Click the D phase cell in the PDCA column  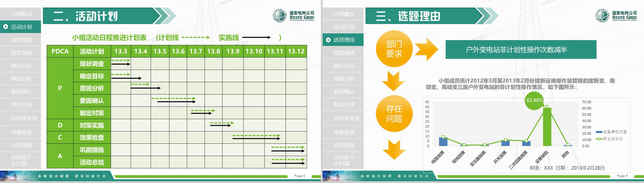click(x=60, y=125)
